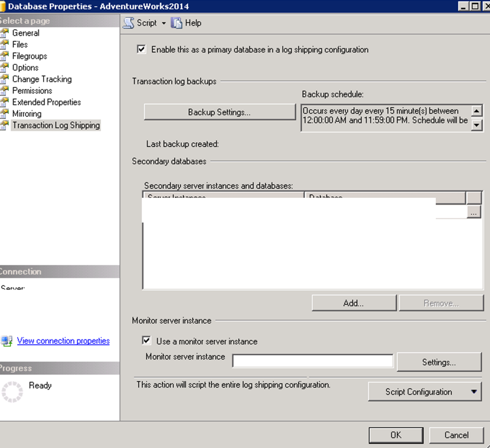Image resolution: width=490 pixels, height=448 pixels.
Task: Click the Options page icon
Action: (x=4, y=67)
